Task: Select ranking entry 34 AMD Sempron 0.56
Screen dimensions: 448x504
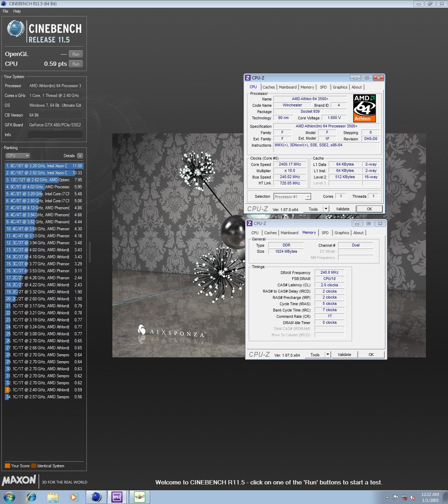Action: click(44, 397)
